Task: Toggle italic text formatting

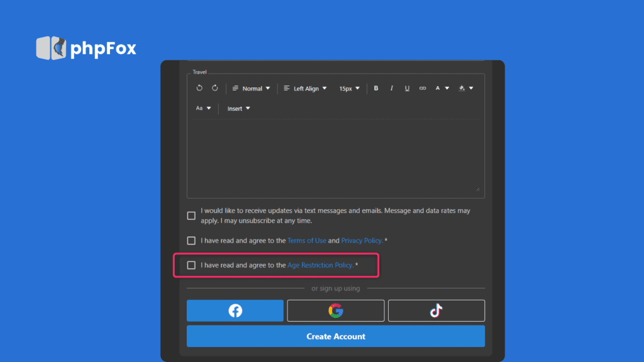Action: point(391,89)
